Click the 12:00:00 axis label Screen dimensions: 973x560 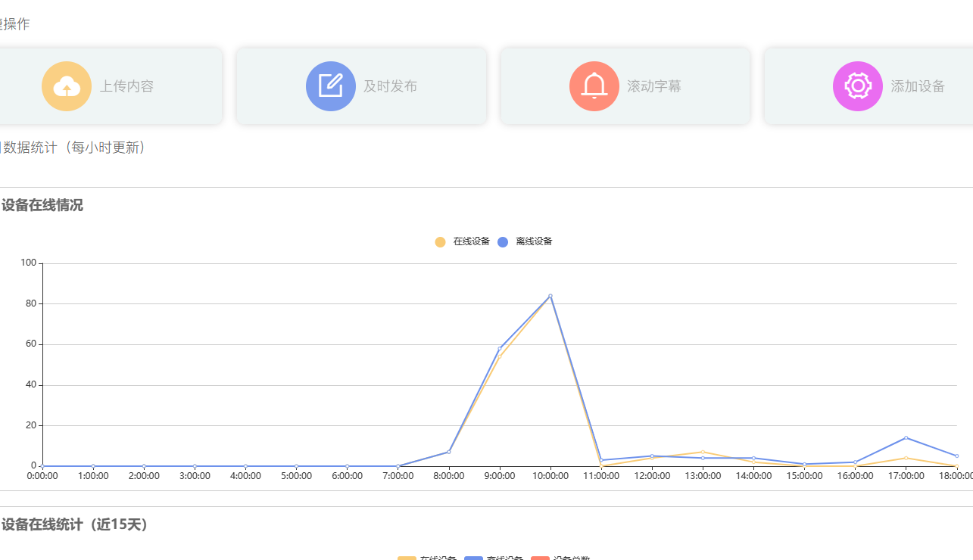point(652,476)
